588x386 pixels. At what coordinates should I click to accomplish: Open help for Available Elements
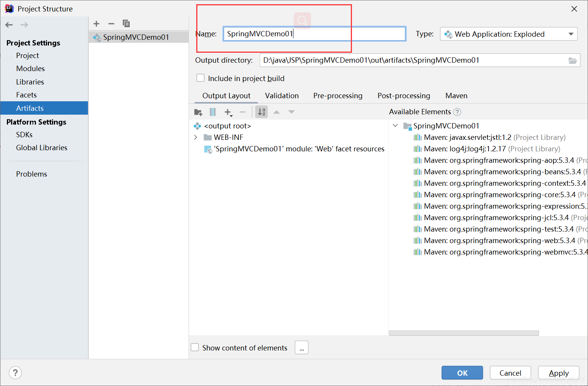tap(457, 112)
